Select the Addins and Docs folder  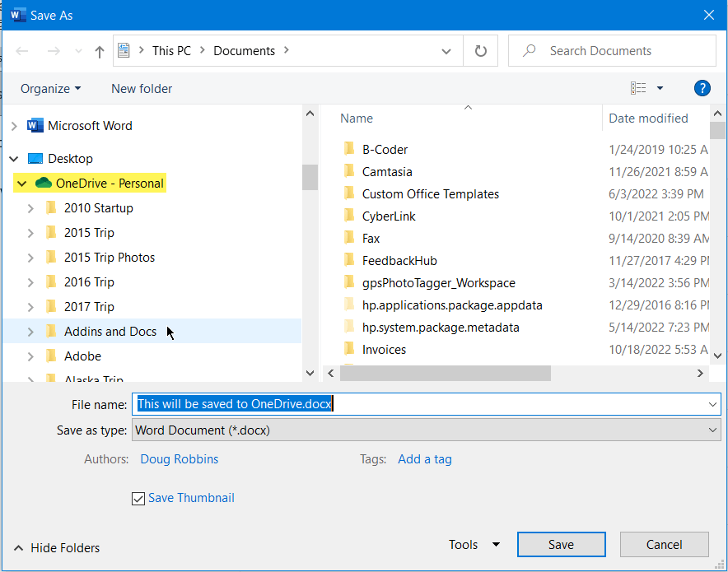pos(110,331)
